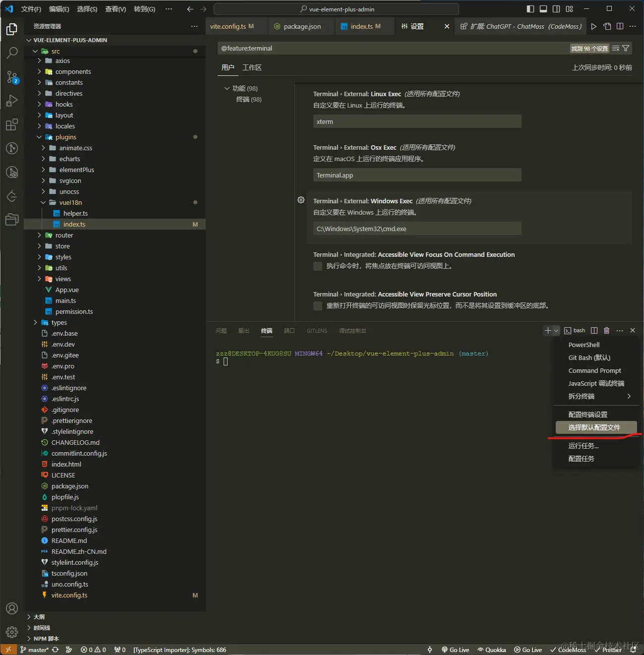
Task: Kill terminal with the trash icon
Action: [606, 330]
